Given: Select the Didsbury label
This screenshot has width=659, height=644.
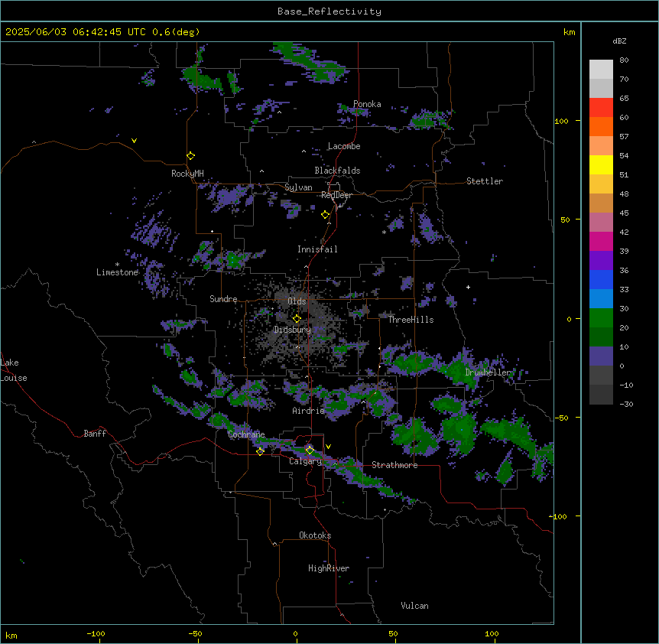Looking at the screenshot, I should tap(293, 330).
